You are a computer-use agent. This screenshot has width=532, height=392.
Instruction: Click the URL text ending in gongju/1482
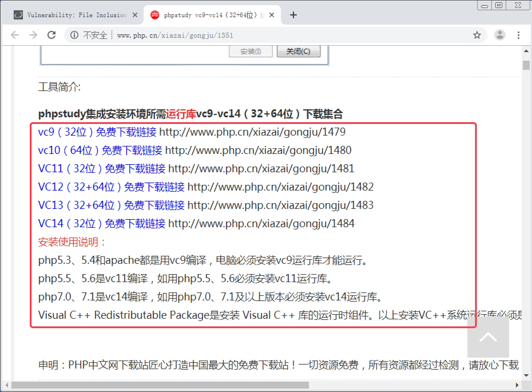pyautogui.click(x=281, y=187)
